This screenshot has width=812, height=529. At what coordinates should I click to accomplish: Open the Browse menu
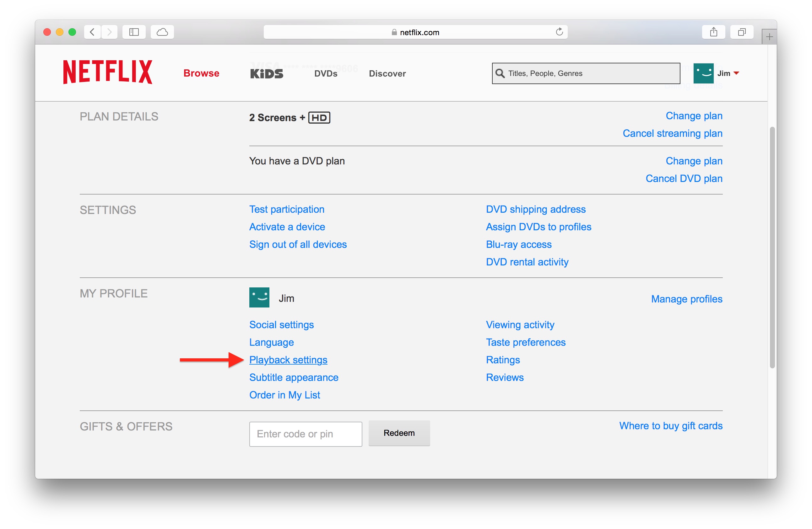(x=201, y=73)
